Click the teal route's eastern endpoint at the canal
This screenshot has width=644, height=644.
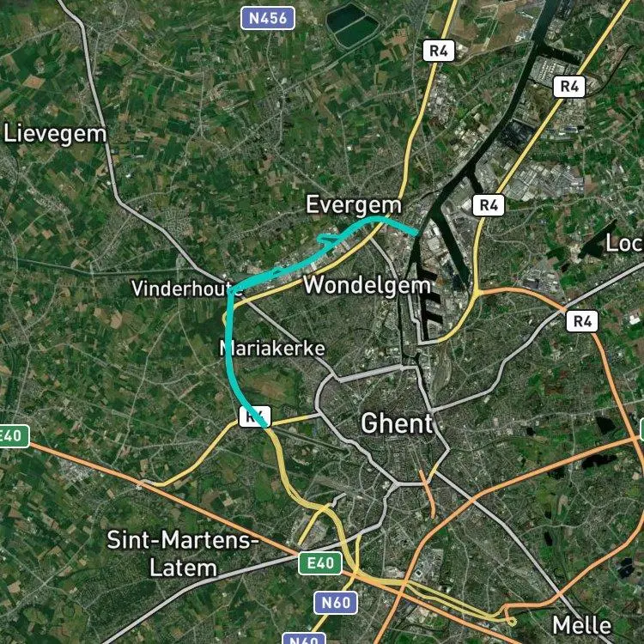416,234
